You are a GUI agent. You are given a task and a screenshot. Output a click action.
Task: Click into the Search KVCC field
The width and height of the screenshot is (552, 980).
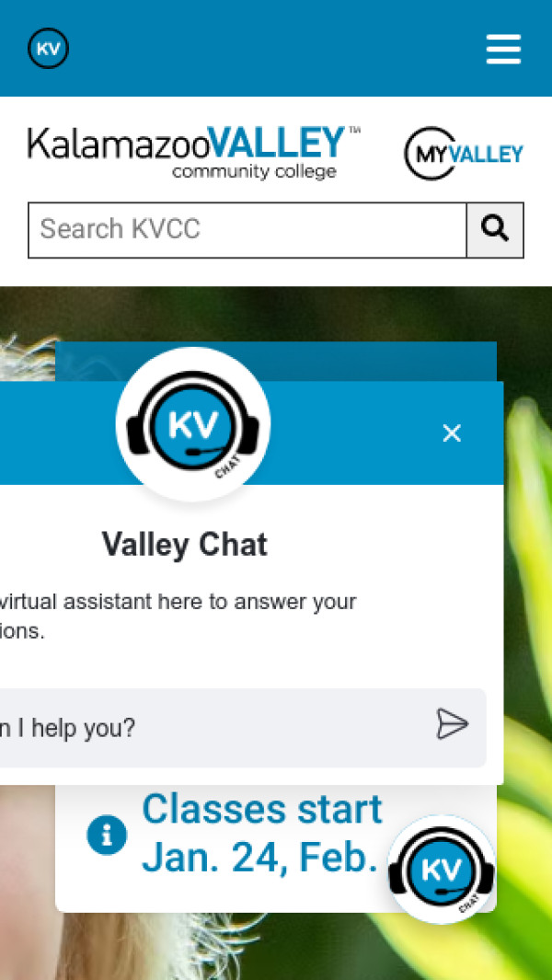coord(247,229)
